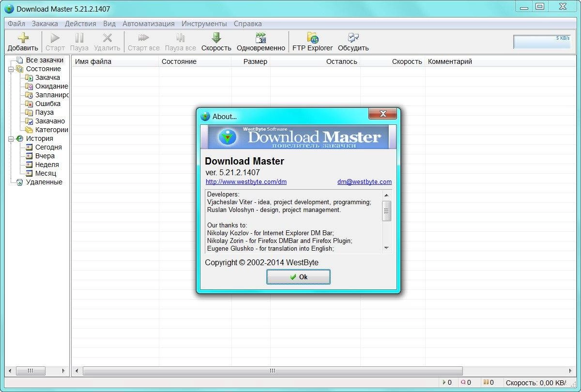The width and height of the screenshot is (581, 392).
Task: Click Ok in the About dialog
Action: (298, 277)
